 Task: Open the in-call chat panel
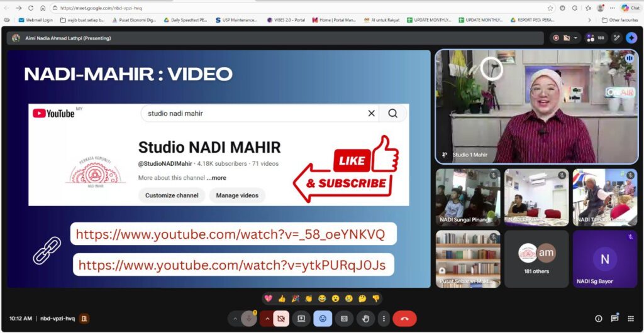(x=614, y=319)
